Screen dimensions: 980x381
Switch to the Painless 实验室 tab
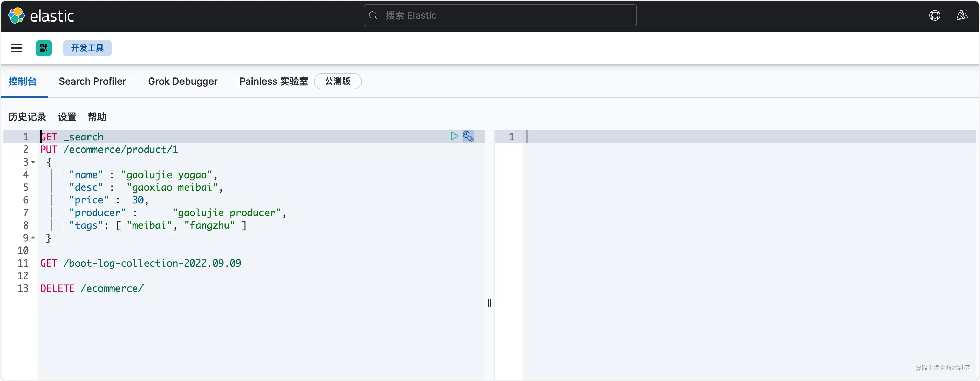tap(273, 81)
